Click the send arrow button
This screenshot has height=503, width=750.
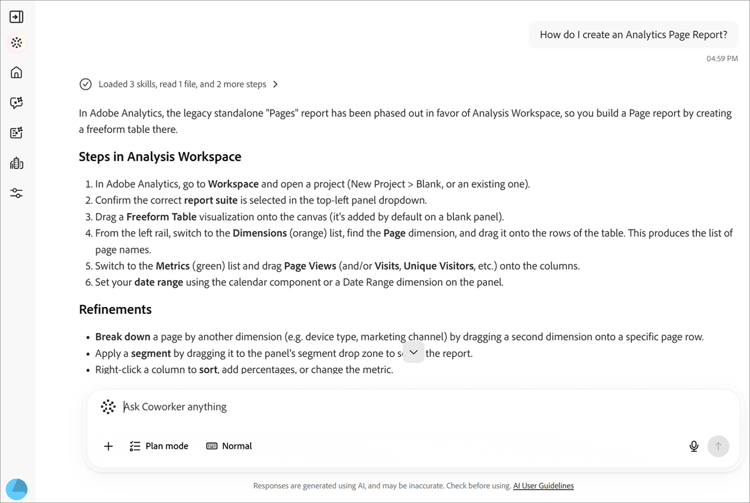coord(718,446)
